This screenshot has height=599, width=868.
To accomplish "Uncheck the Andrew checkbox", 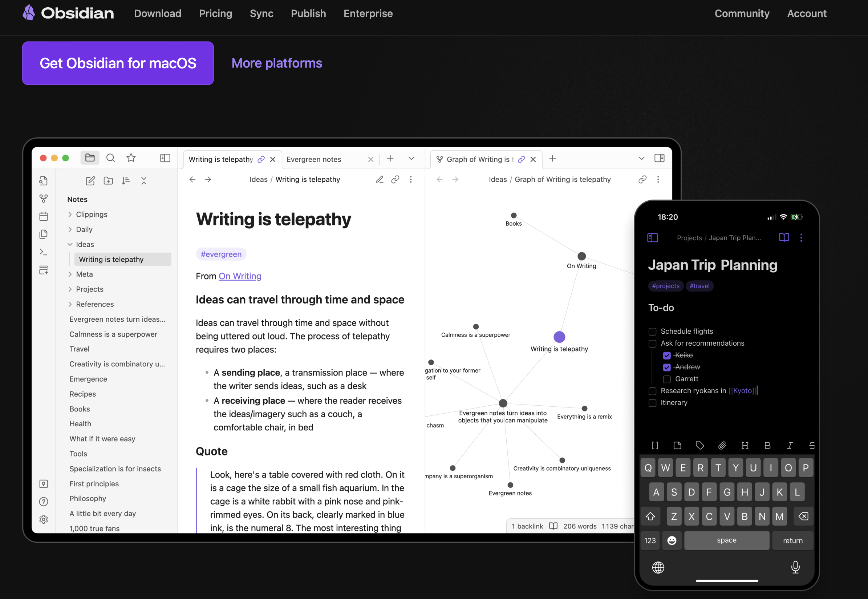I will click(x=667, y=367).
